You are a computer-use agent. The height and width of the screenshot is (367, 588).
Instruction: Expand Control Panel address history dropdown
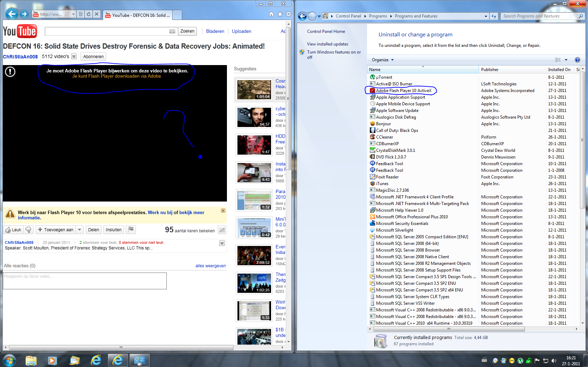(x=486, y=16)
